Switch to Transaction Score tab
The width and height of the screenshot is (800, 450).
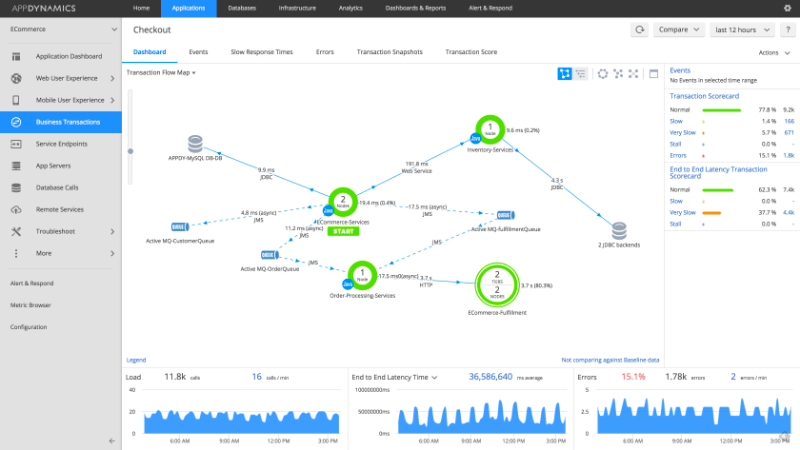point(471,52)
